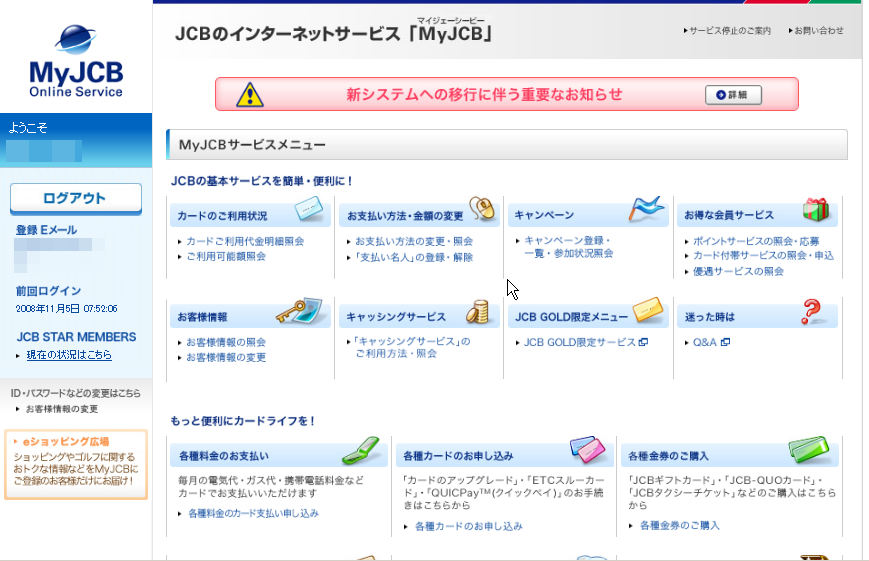This screenshot has width=869, height=561.
Task: Click the coin stack icon beside キャッシングサービス
Action: (478, 312)
